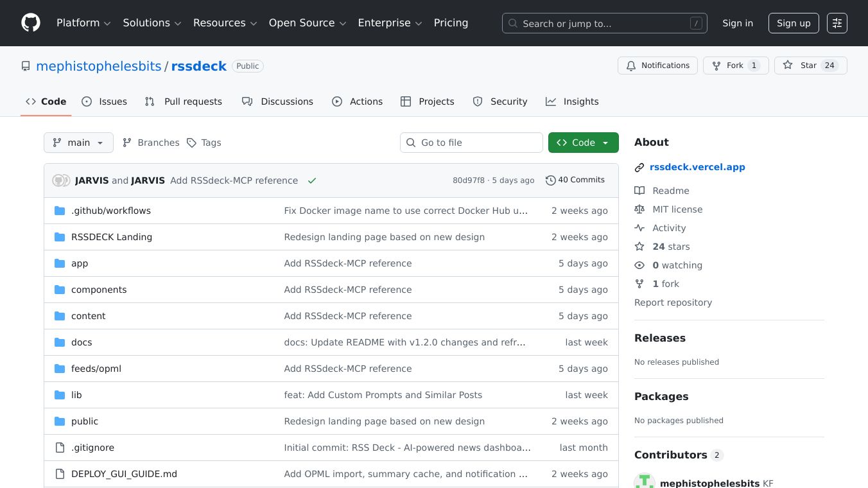Open the rssdeck.vercel.app link

tap(697, 167)
